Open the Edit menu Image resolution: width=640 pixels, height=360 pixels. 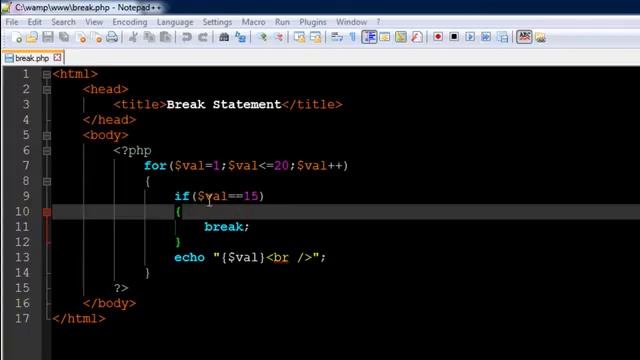35,22
